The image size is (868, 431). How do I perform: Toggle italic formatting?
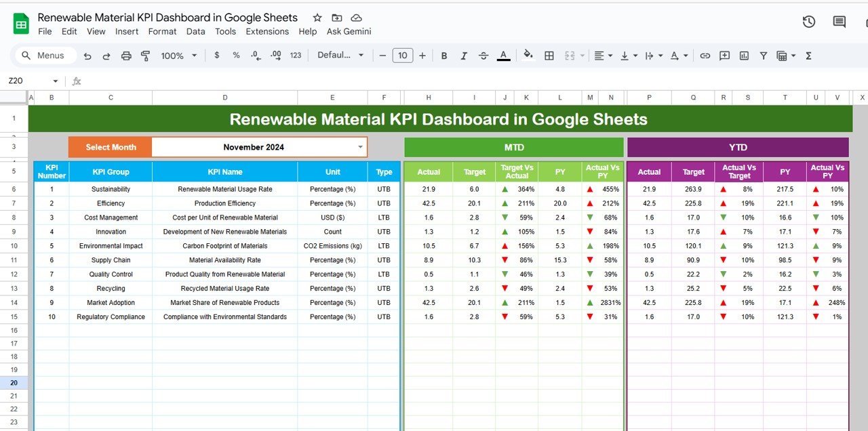point(463,56)
